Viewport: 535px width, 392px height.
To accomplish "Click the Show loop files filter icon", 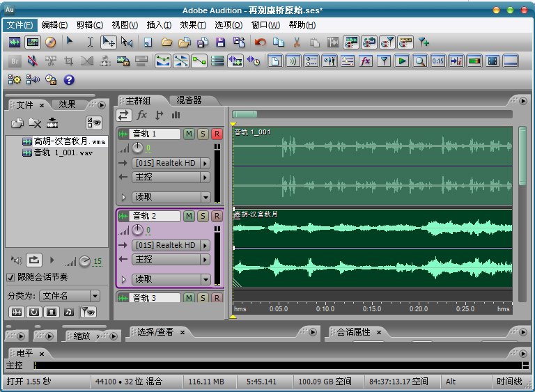I will click(x=33, y=312).
